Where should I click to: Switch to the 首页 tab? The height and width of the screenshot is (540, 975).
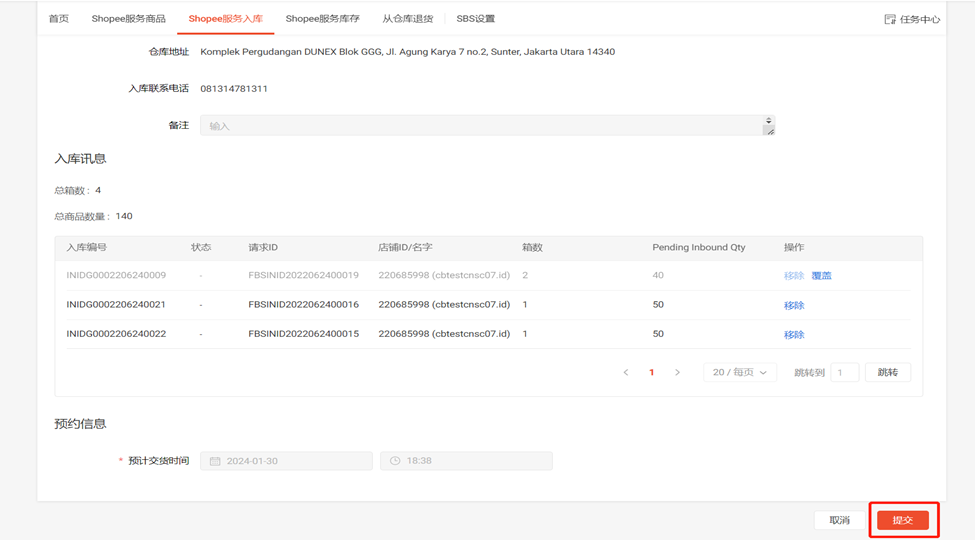tap(59, 19)
